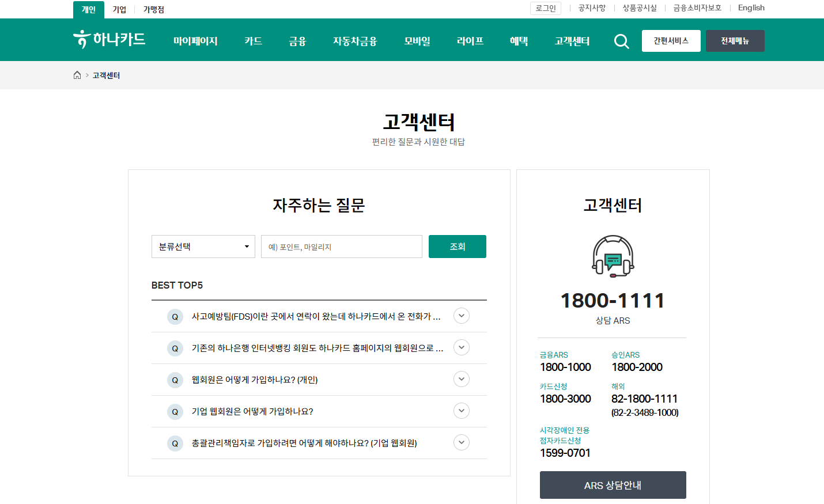Expand the 웹회원 가입 (개인) question chevron
The image size is (824, 504).
pos(462,379)
